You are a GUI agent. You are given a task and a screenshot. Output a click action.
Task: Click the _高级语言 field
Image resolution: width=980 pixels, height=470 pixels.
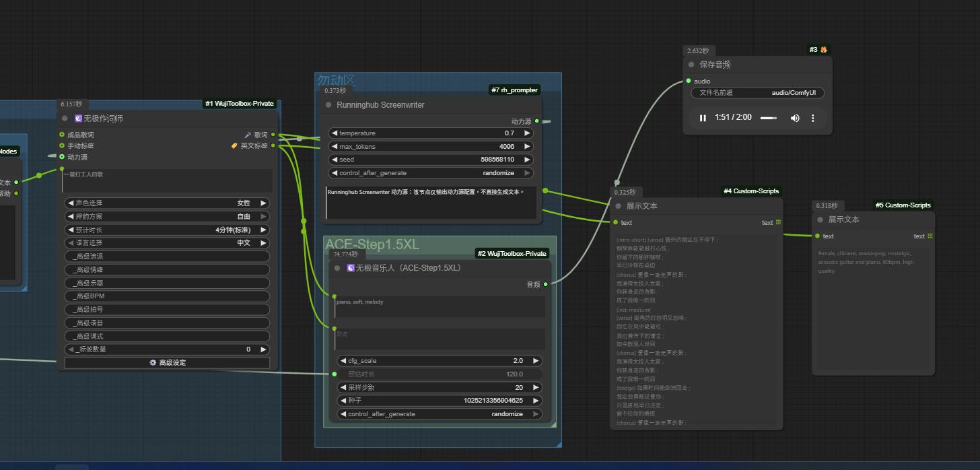click(167, 323)
